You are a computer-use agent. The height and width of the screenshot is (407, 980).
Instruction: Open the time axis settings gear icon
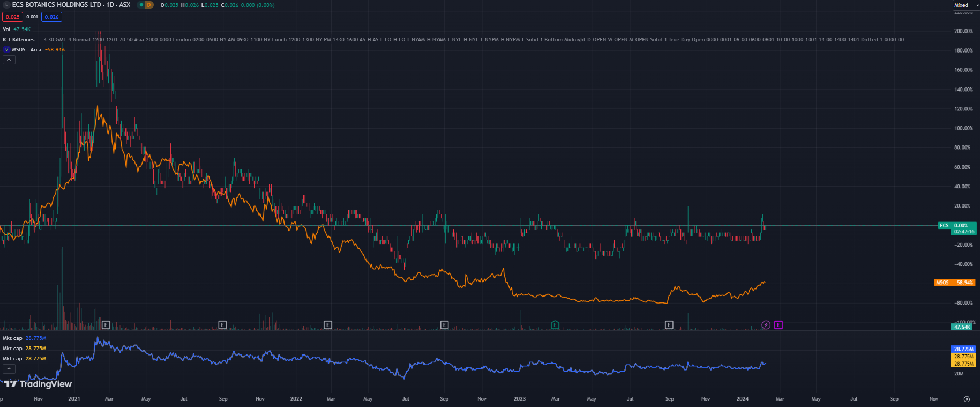point(967,399)
